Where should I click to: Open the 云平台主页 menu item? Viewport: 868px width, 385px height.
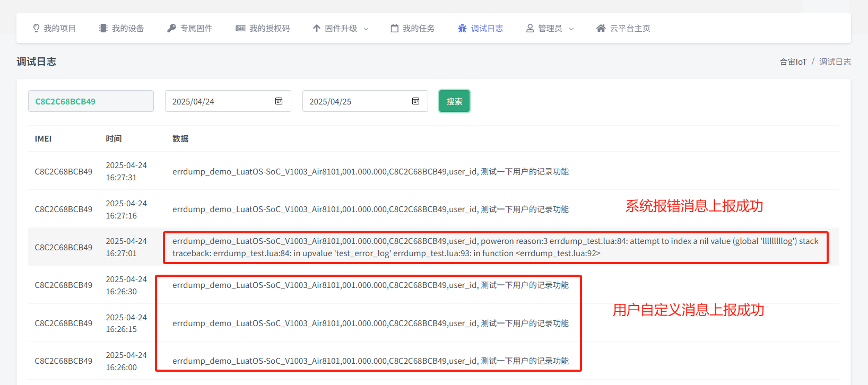pyautogui.click(x=623, y=28)
